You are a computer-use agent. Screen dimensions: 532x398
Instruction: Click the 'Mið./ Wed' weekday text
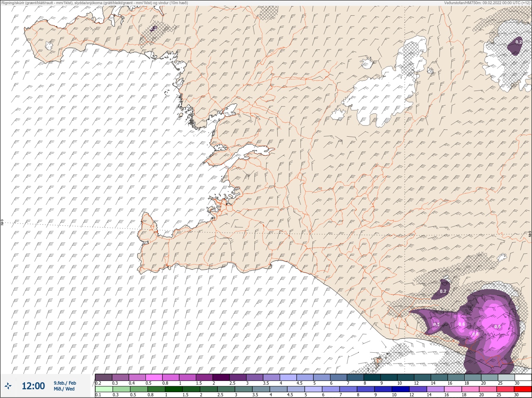pyautogui.click(x=64, y=389)
